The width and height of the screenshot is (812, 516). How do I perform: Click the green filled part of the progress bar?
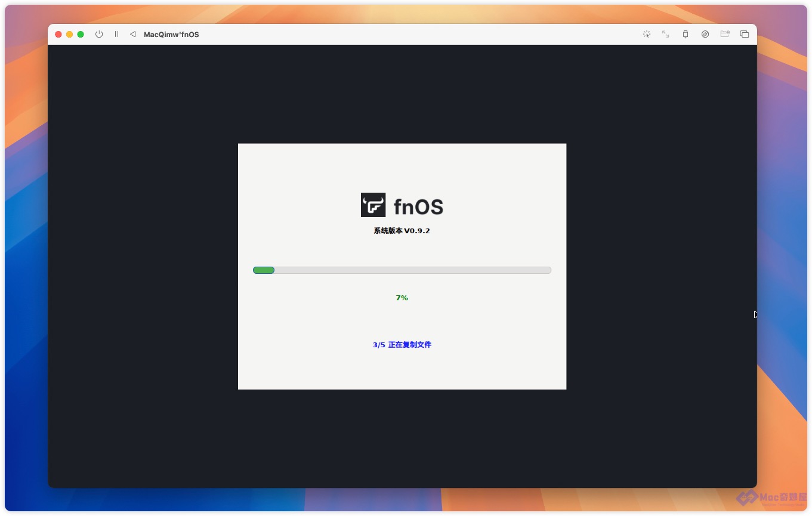click(x=264, y=270)
